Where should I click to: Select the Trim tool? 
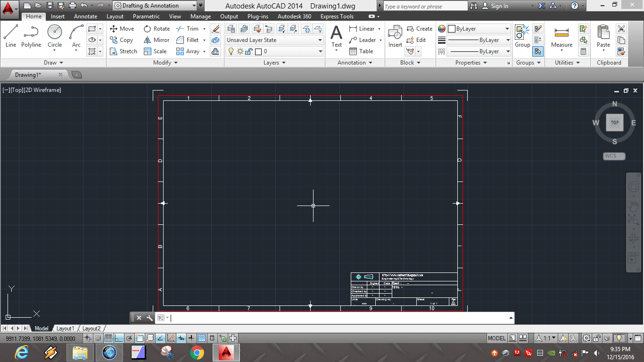[x=189, y=28]
